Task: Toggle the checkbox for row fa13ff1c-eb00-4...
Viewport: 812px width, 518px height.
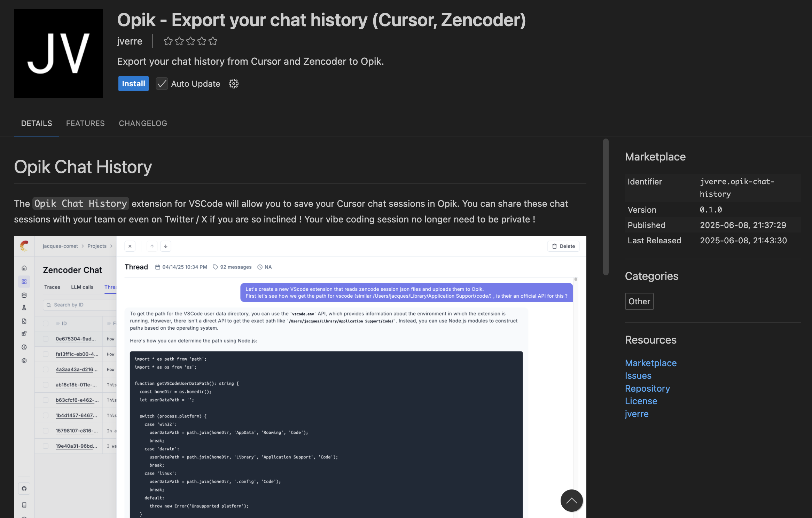Action: 46,354
